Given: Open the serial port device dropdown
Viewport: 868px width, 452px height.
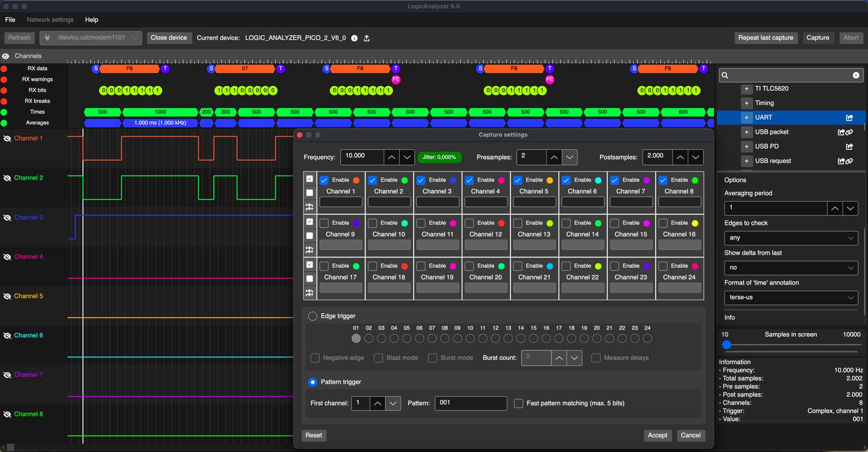Looking at the screenshot, I should [91, 38].
